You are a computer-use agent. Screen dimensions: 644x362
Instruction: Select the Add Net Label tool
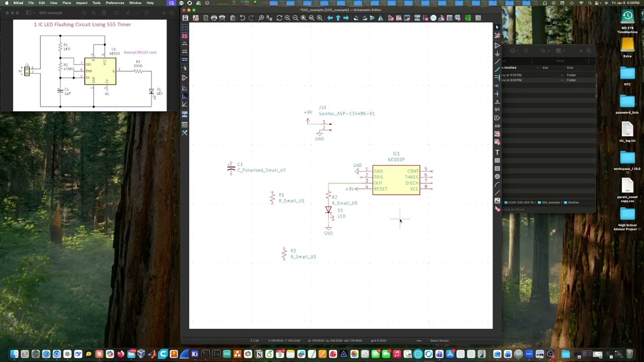(x=497, y=102)
